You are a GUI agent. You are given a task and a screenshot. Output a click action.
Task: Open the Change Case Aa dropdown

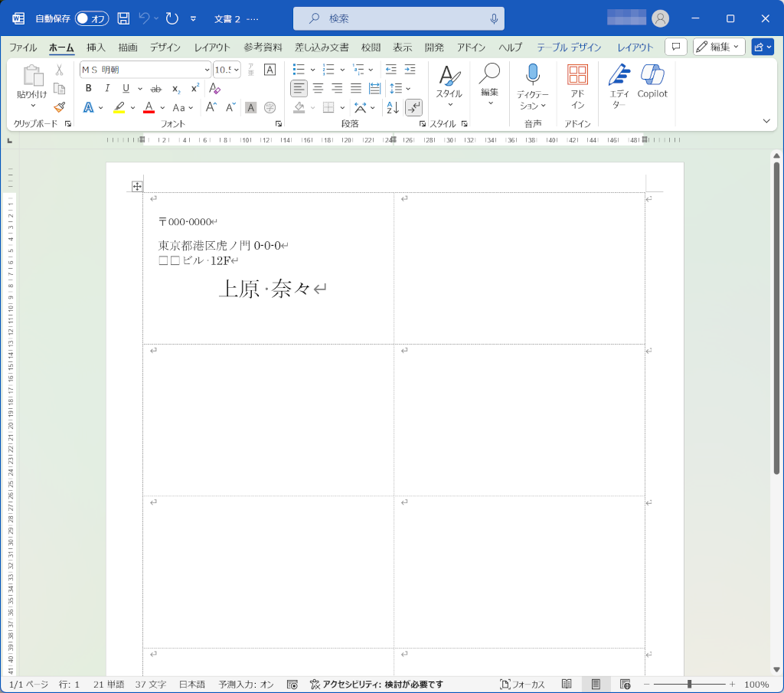[182, 107]
